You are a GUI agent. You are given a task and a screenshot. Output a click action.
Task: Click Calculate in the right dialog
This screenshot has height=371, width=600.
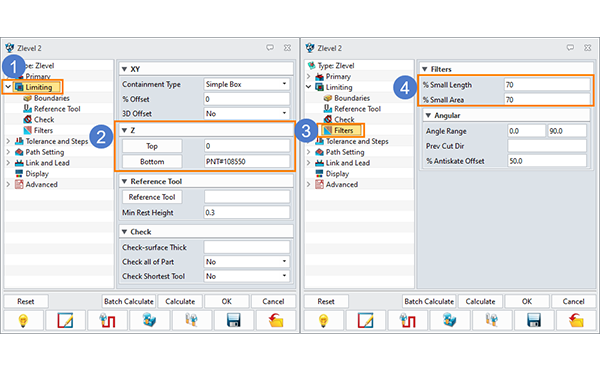point(480,301)
